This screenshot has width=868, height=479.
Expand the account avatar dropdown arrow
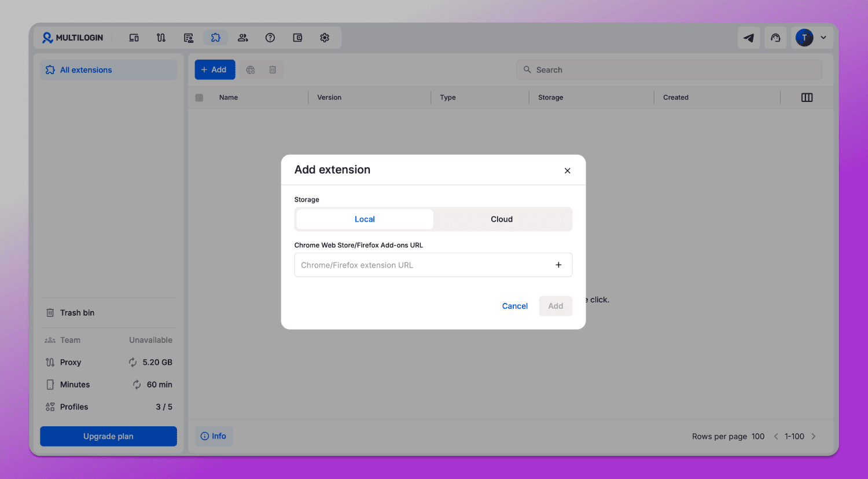[823, 38]
